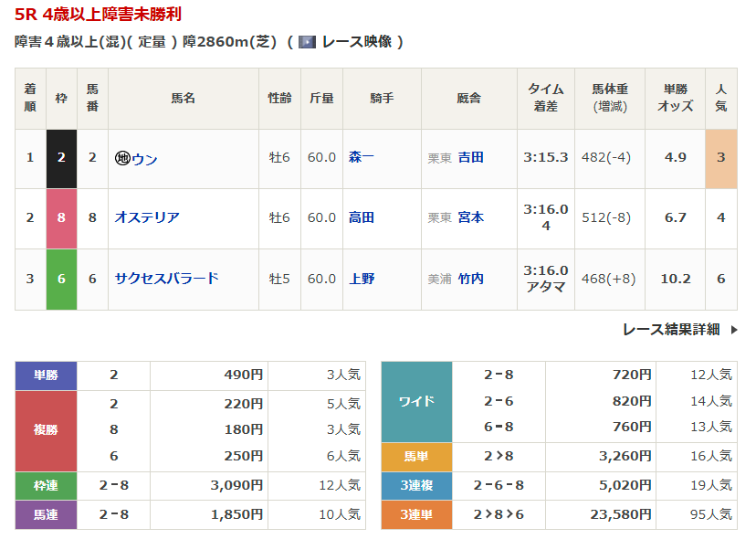Click jockey 森一's name
756x539 pixels.
(x=362, y=157)
